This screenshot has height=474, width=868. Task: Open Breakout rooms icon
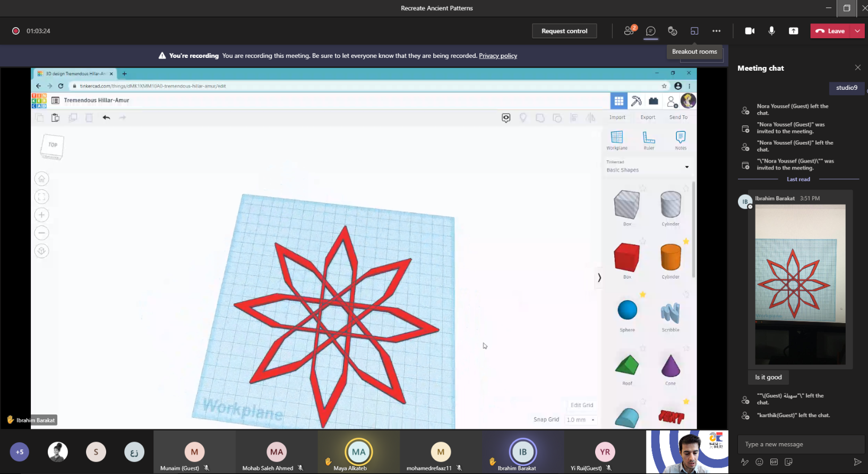pos(694,31)
